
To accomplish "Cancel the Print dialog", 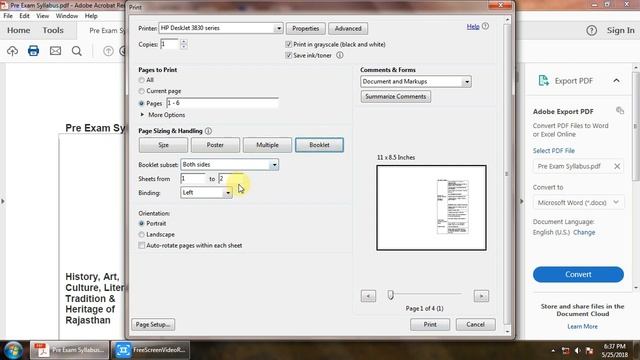I will tap(476, 324).
